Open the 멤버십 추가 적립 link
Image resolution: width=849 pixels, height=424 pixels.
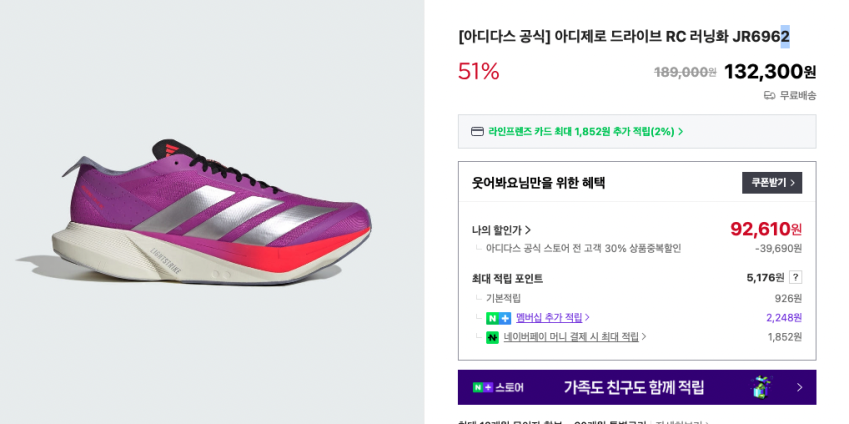551,318
